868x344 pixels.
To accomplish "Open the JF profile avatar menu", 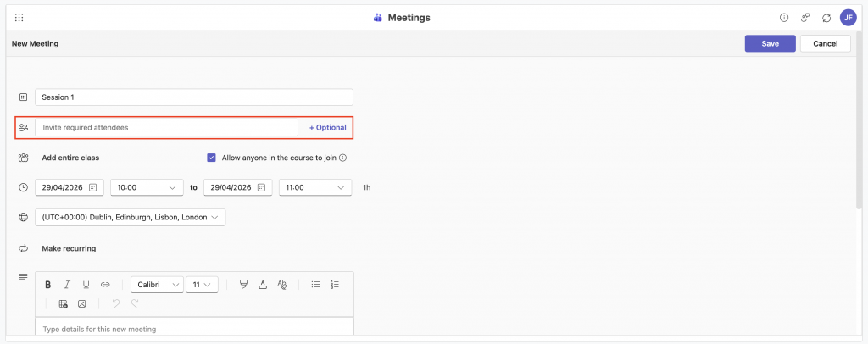I will 848,18.
